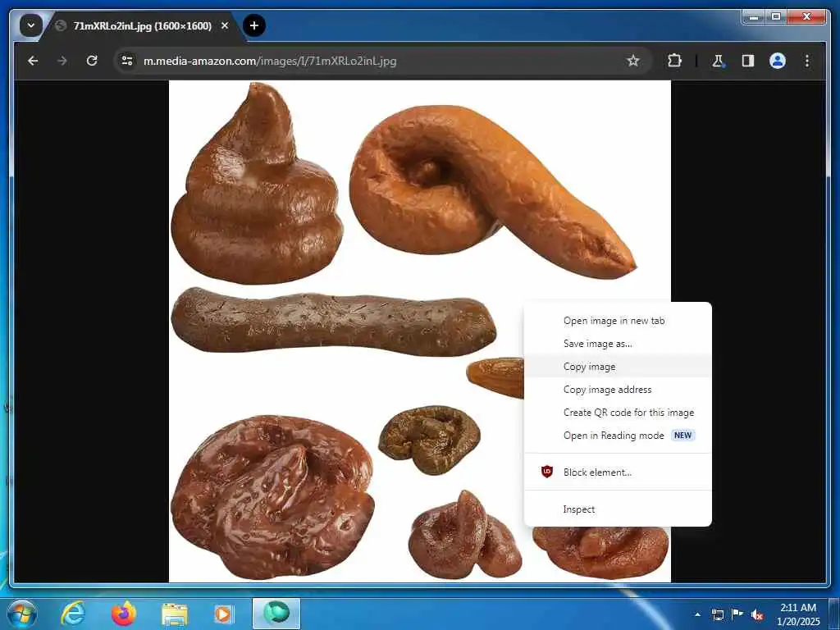Click the active browser taskbar button
Viewport: 840px width, 630px height.
[x=276, y=614]
